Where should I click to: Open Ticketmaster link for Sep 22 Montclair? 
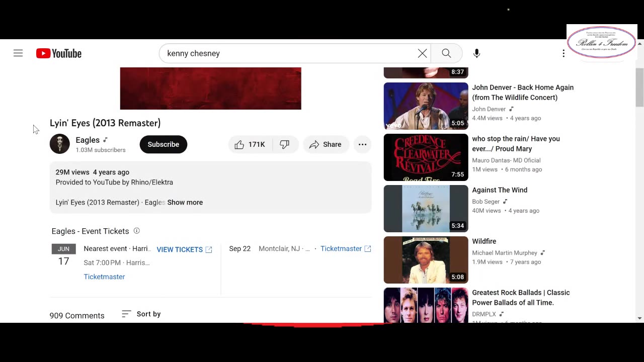tap(346, 248)
